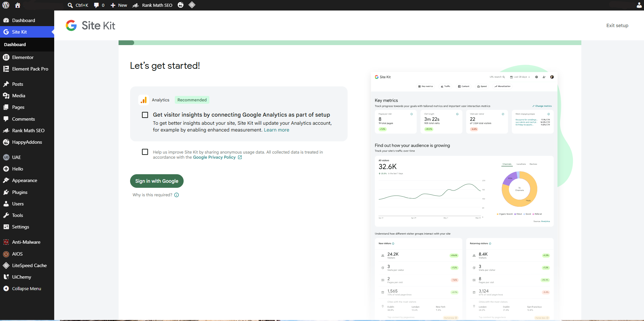Open the WordPress logo menu
Image resolution: width=644 pixels, height=321 pixels.
6,5
